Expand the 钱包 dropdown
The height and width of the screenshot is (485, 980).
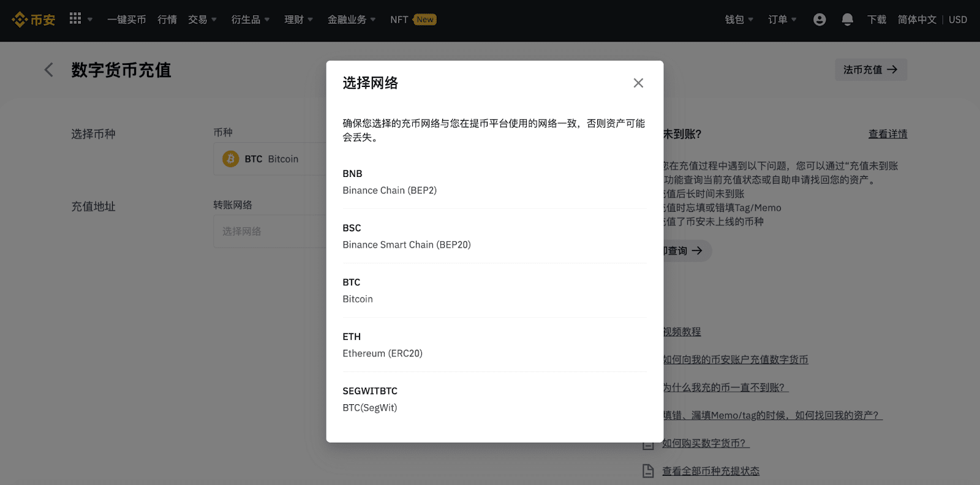(x=739, y=20)
